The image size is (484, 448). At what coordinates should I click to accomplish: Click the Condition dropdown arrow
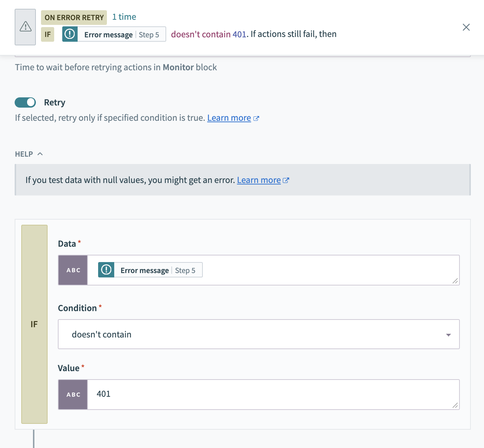pyautogui.click(x=448, y=335)
